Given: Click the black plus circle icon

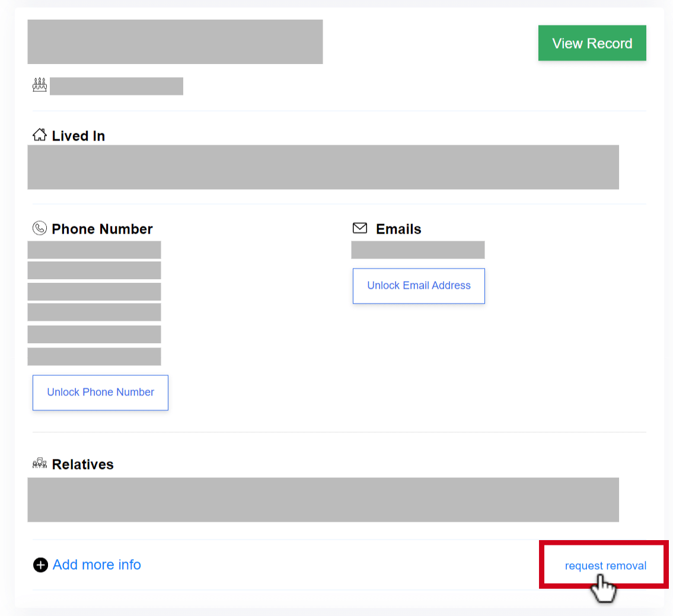Looking at the screenshot, I should [x=40, y=565].
